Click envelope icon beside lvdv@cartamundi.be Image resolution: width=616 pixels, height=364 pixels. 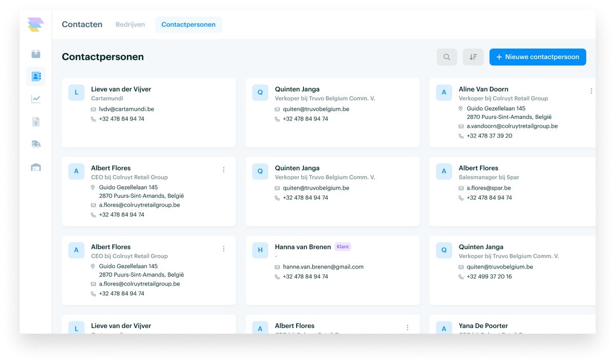[x=93, y=109]
